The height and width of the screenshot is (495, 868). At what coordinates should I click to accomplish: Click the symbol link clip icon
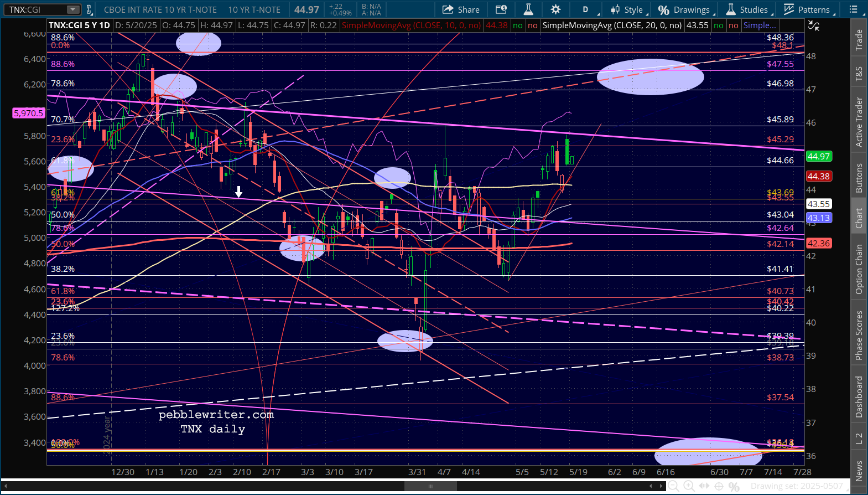(89, 9)
